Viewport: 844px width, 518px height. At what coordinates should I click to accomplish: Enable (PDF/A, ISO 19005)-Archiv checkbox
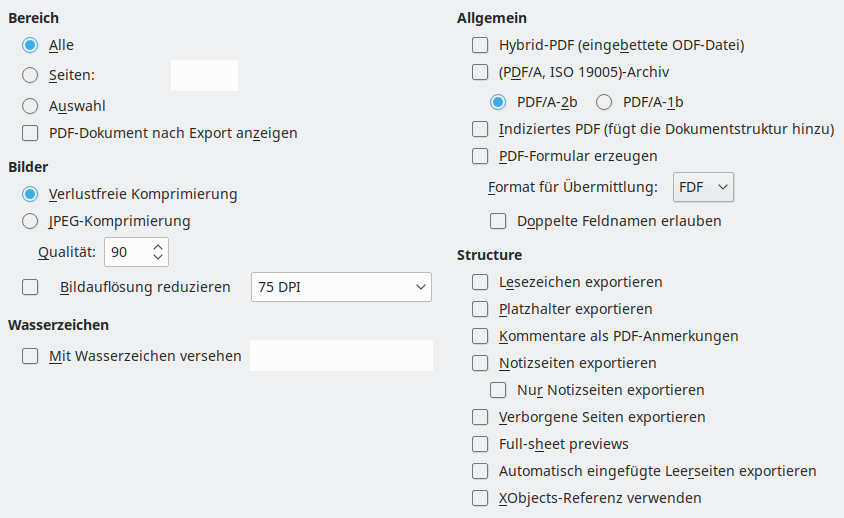pyautogui.click(x=480, y=72)
